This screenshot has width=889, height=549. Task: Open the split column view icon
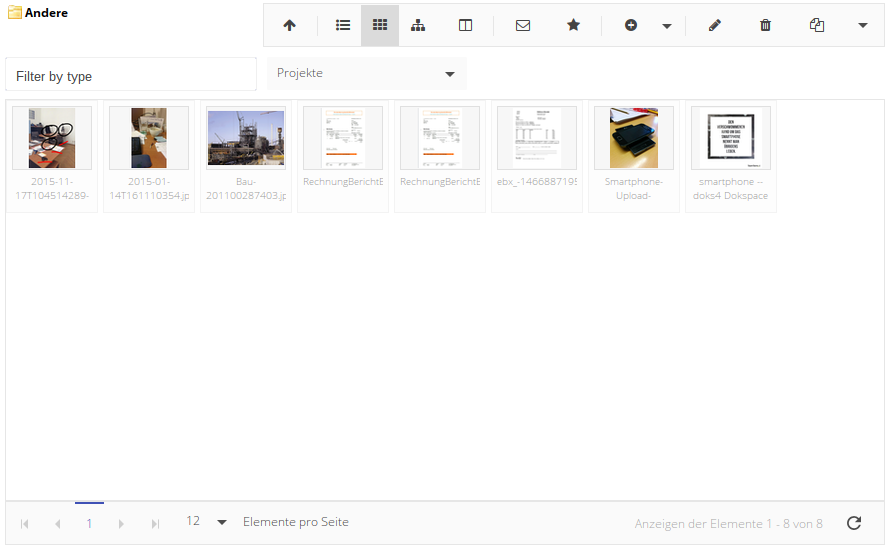[x=465, y=26]
